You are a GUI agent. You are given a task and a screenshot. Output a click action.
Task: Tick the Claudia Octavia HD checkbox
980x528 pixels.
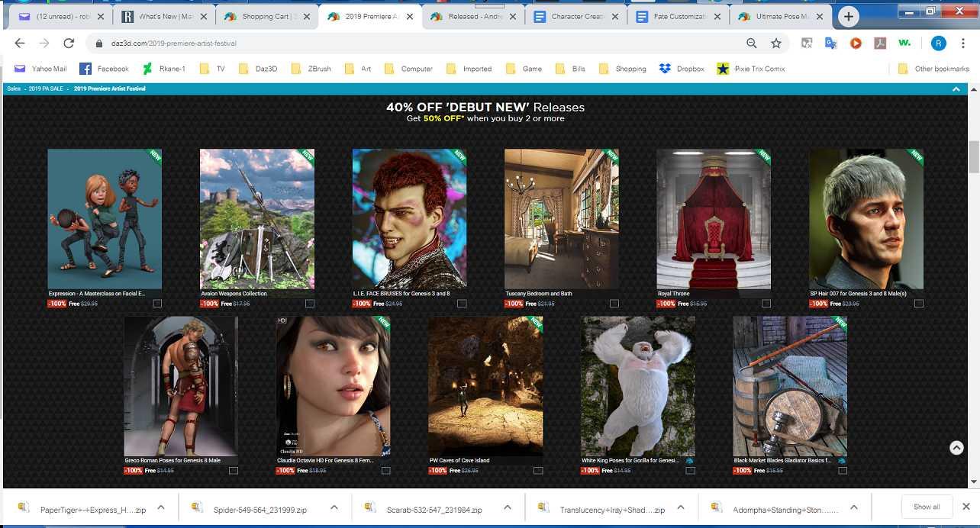pos(385,471)
